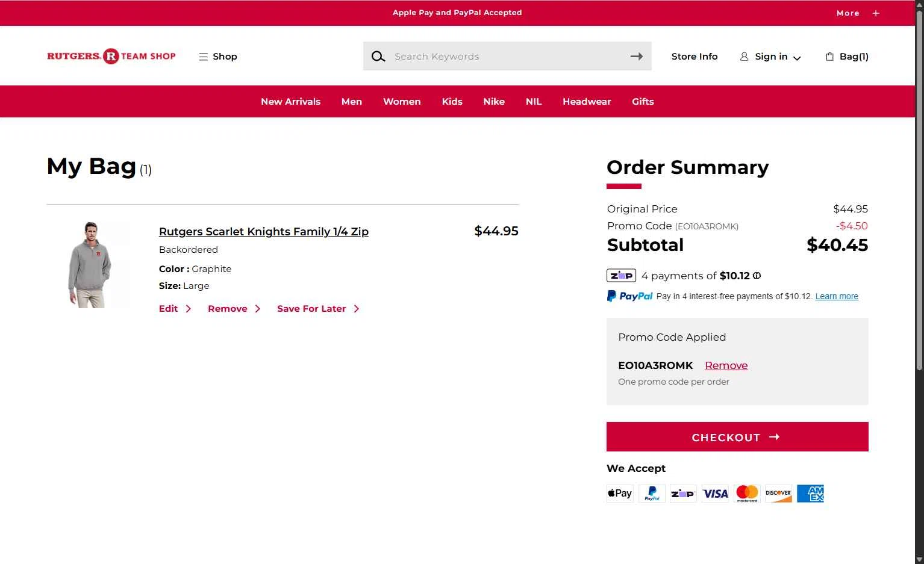This screenshot has height=564, width=924.
Task: Click the Rutgers Team Shop logo
Action: tap(111, 56)
